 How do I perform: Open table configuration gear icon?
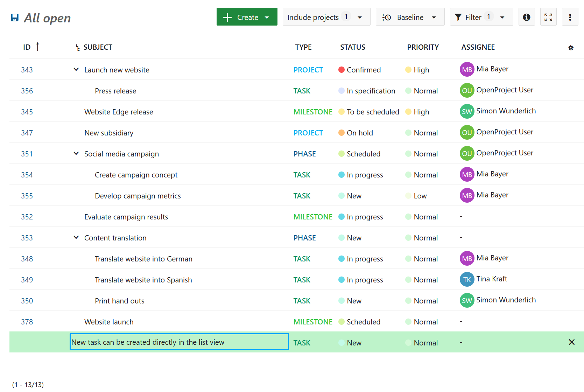pos(571,48)
